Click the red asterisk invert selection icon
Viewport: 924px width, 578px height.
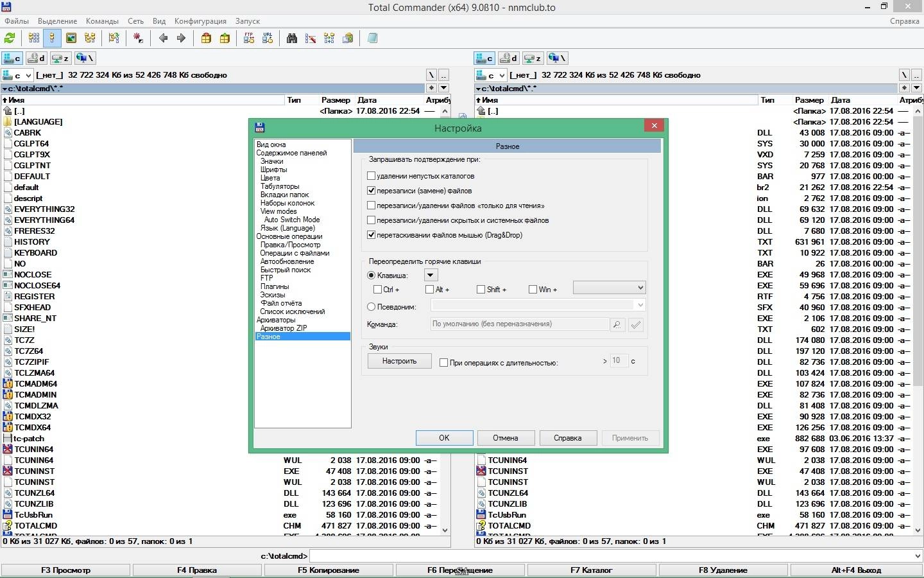point(138,39)
